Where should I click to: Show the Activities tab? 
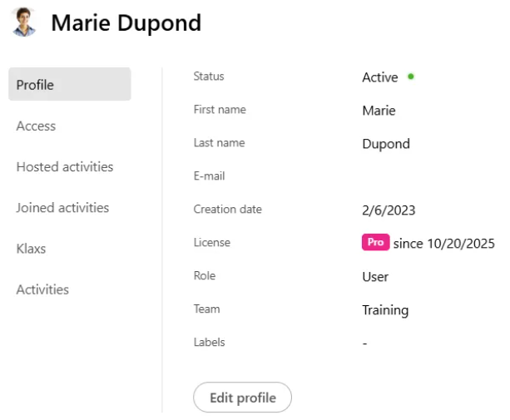pyautogui.click(x=42, y=289)
